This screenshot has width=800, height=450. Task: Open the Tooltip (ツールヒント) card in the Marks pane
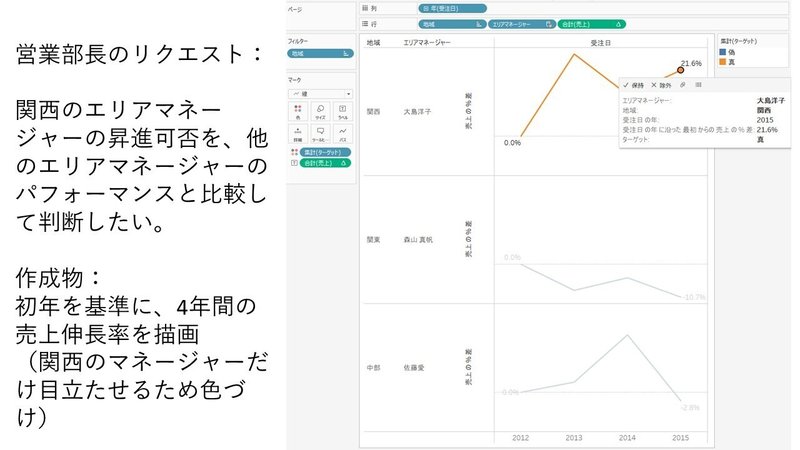(x=320, y=134)
